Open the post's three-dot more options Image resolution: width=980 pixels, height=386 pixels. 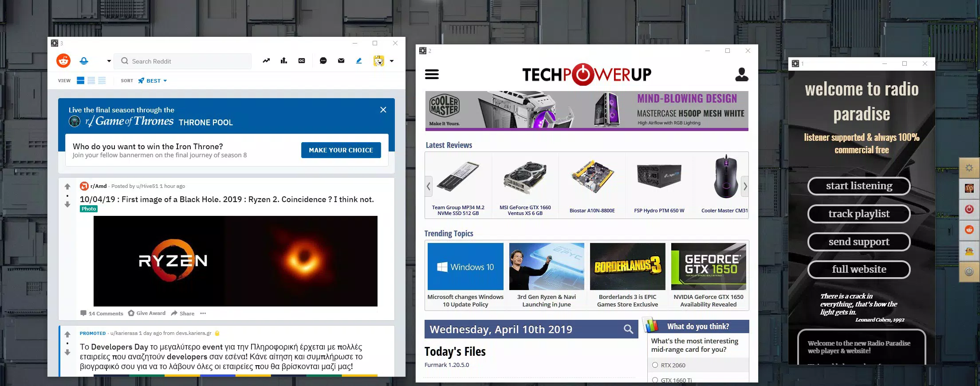coord(203,313)
